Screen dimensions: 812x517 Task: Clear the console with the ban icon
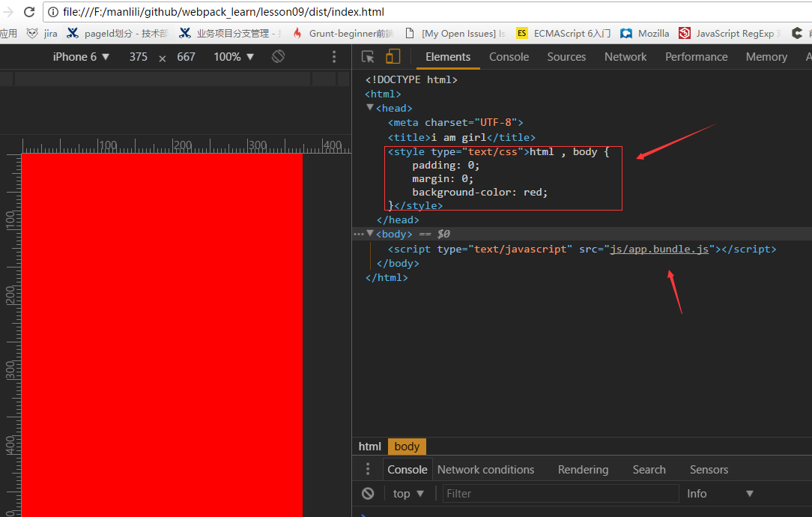tap(368, 493)
